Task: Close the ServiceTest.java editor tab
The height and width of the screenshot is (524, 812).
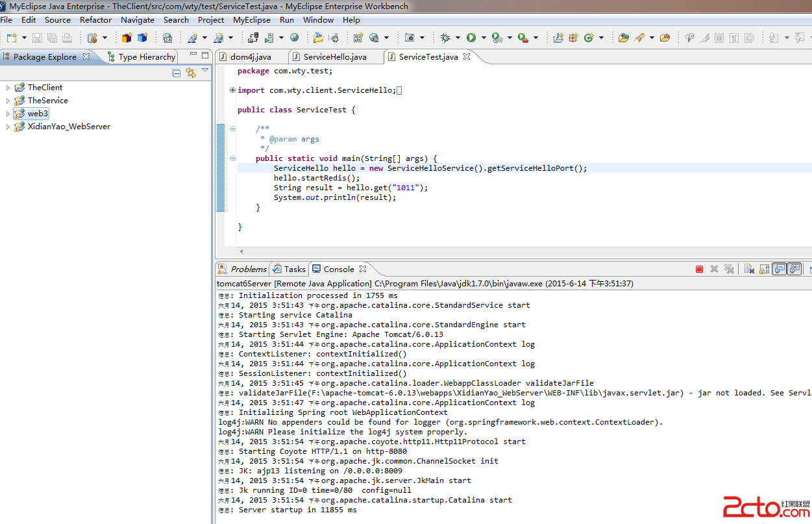Action: (466, 56)
